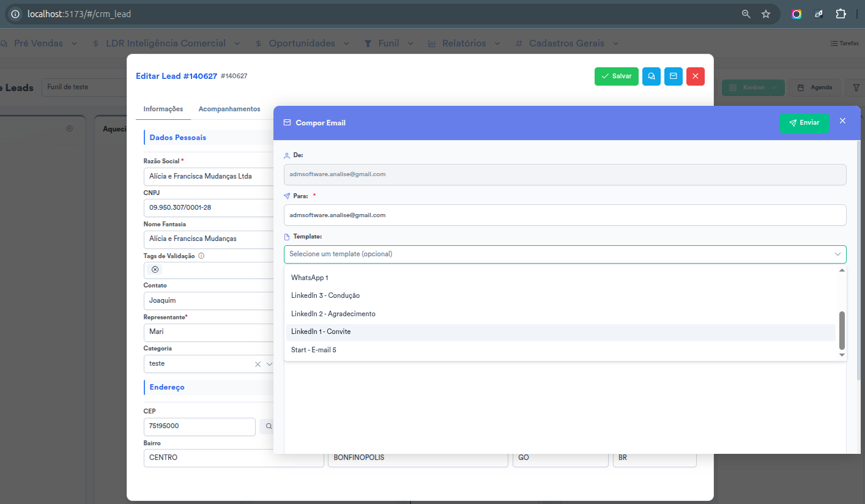
Task: Click the Contato field with Joaquim
Action: pos(208,301)
